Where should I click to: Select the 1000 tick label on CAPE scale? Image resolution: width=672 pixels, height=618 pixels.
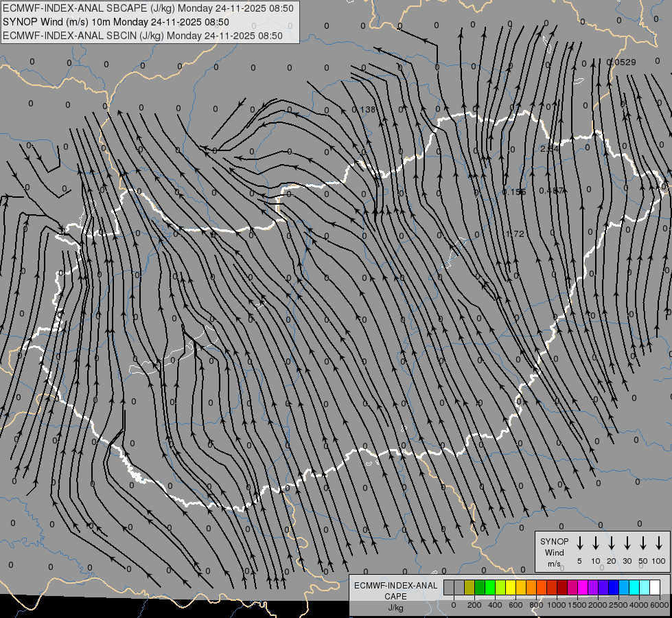pyautogui.click(x=557, y=605)
